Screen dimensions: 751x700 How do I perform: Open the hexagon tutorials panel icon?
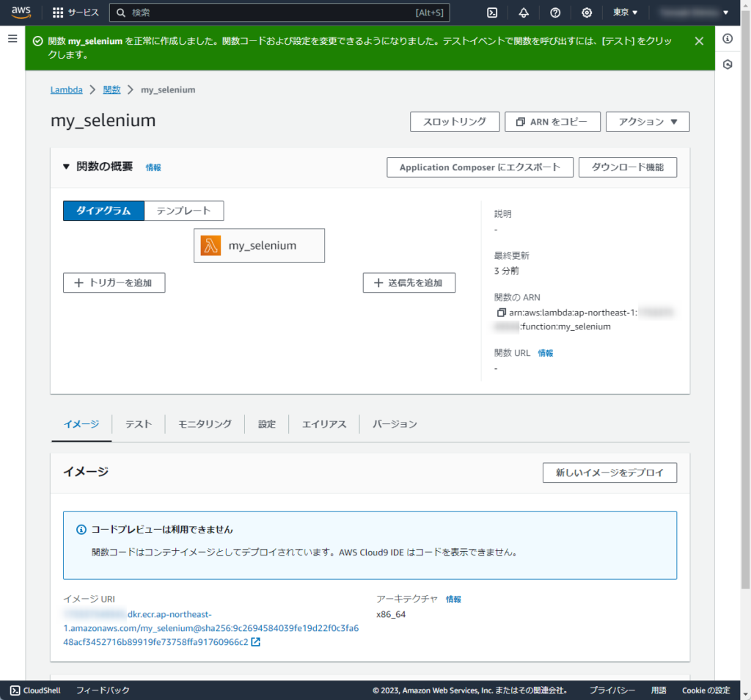coord(728,65)
